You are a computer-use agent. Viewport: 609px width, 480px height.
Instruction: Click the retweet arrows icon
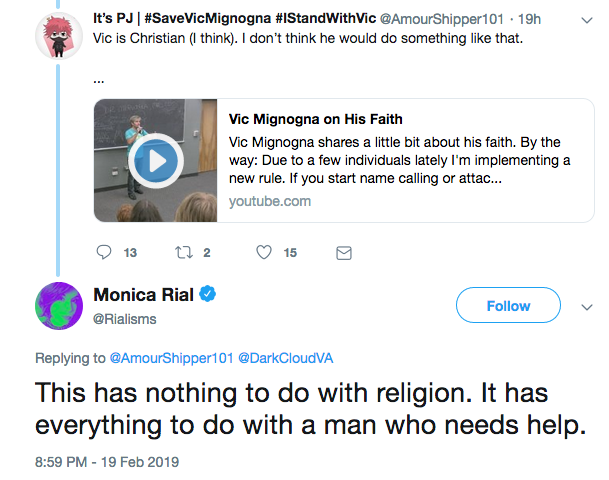pos(183,253)
